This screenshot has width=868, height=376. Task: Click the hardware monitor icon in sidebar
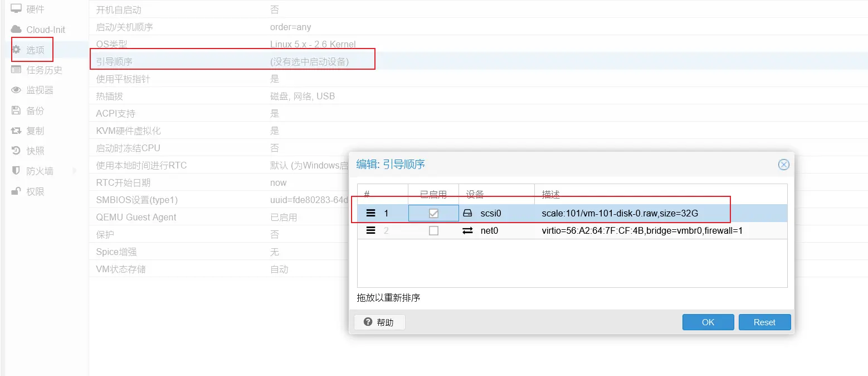[16, 9]
